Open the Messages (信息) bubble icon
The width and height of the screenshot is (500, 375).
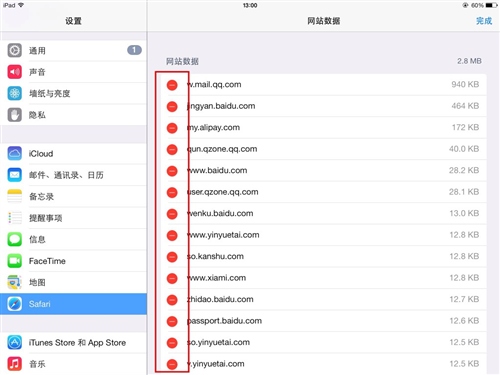(15, 239)
